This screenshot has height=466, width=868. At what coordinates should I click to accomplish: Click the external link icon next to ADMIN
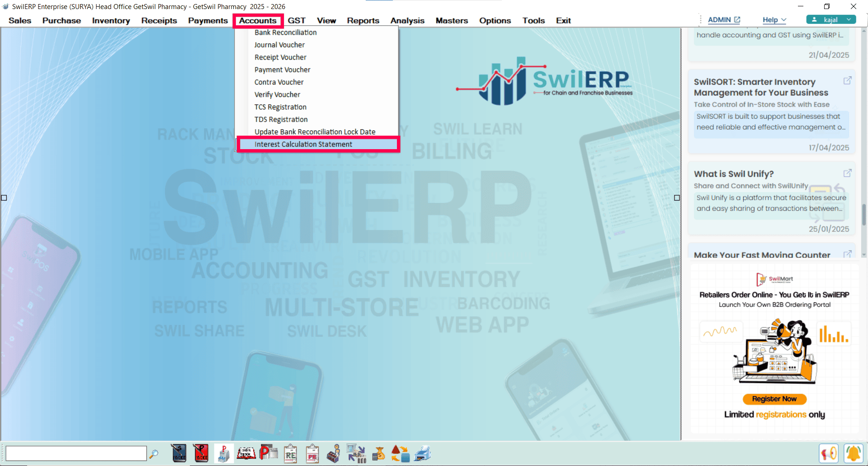click(x=737, y=20)
